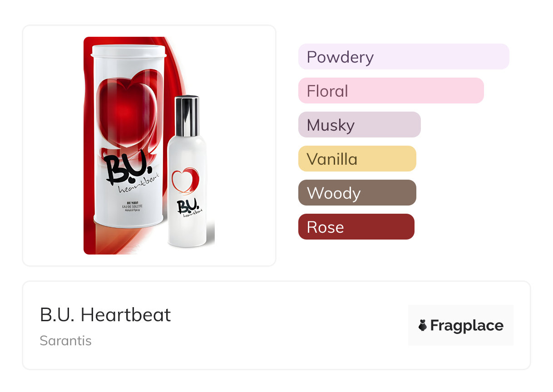This screenshot has width=553, height=392.
Task: Open the Sarantis brand link
Action: click(x=66, y=341)
